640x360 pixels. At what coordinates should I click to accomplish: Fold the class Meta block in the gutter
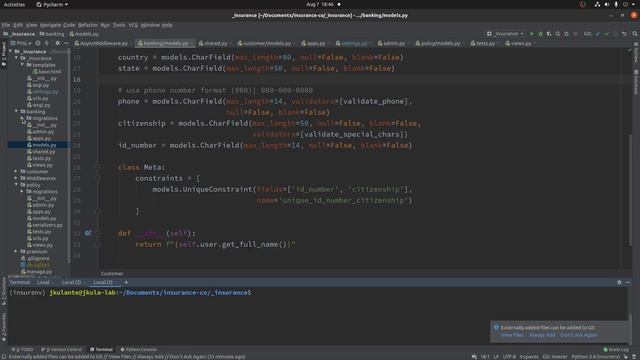coord(98,167)
